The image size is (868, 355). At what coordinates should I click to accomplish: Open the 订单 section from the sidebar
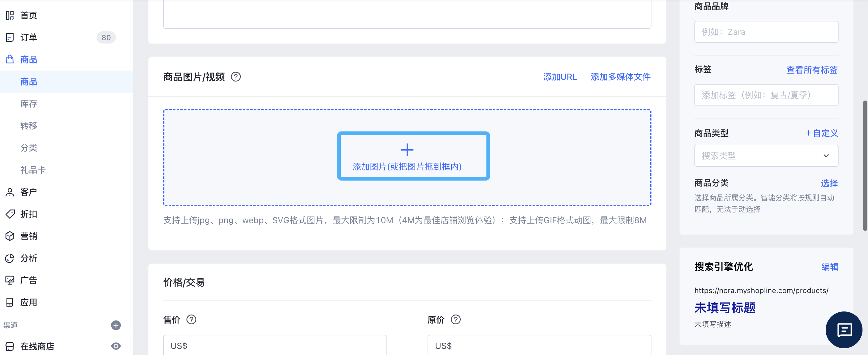tap(28, 37)
